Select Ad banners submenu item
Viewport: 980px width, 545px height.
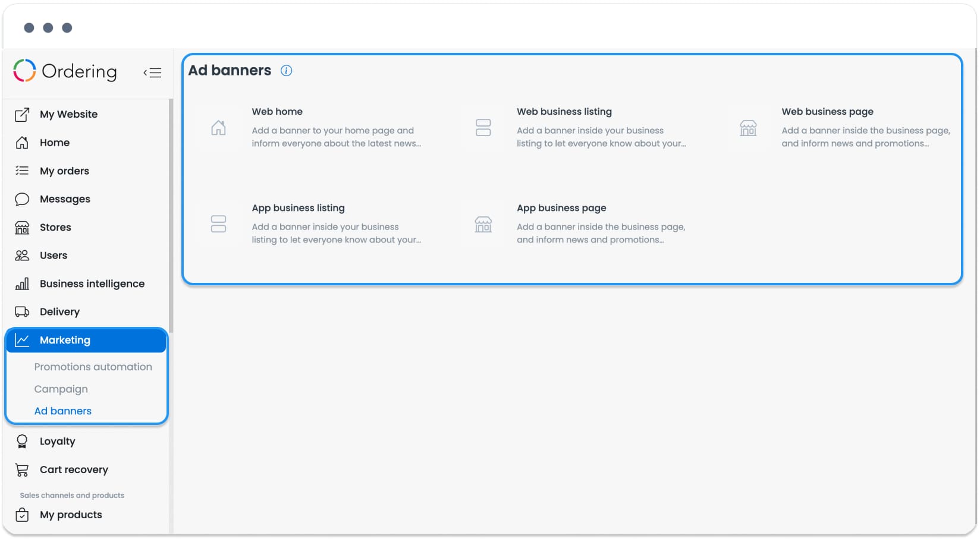coord(63,411)
